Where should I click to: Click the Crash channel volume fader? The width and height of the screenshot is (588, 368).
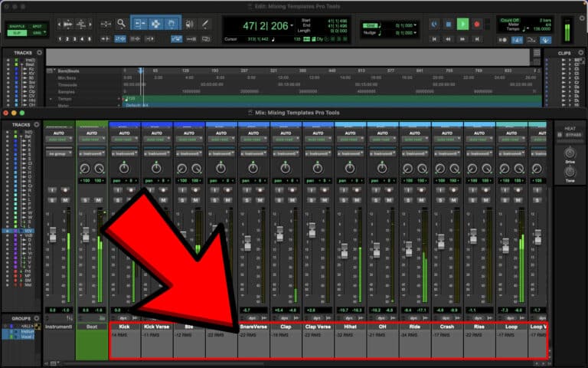click(x=441, y=242)
